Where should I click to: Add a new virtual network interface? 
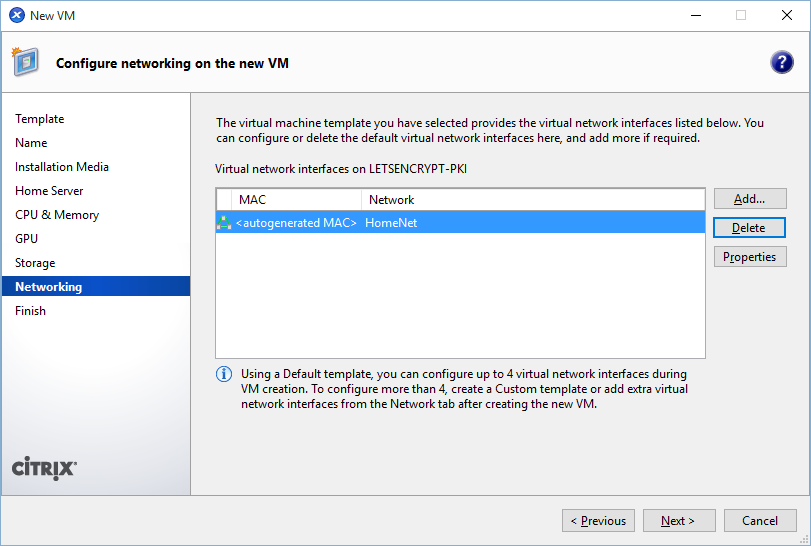[x=749, y=199]
